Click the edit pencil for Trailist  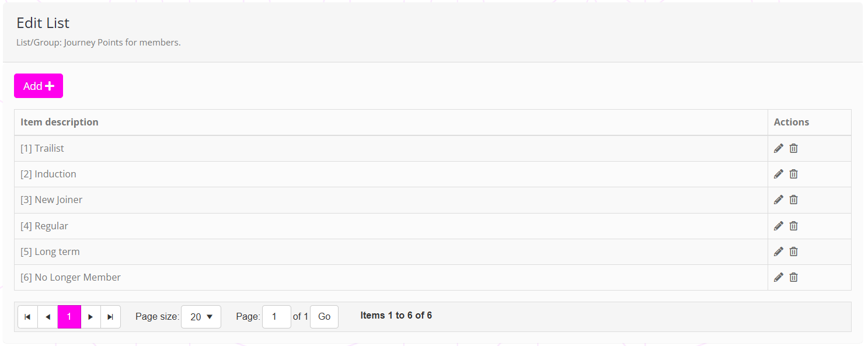(778, 148)
